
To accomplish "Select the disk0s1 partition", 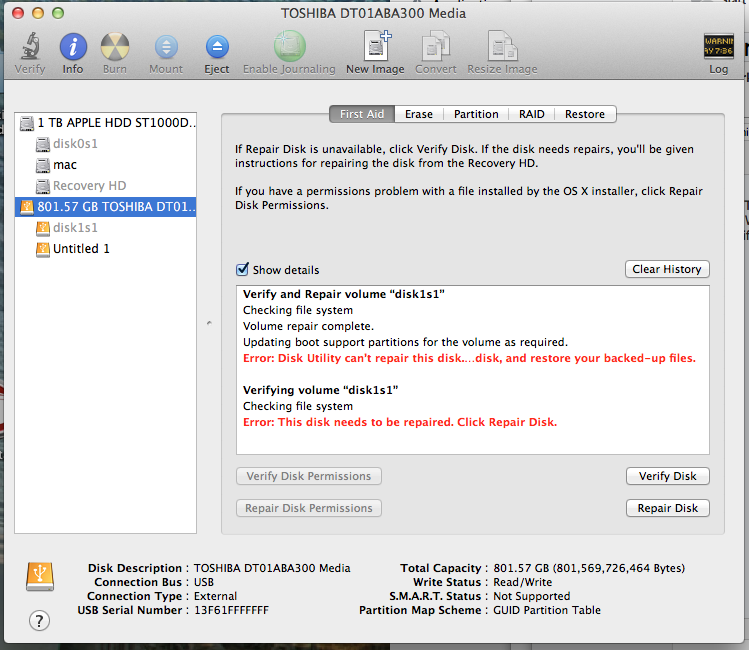I will pos(106,144).
